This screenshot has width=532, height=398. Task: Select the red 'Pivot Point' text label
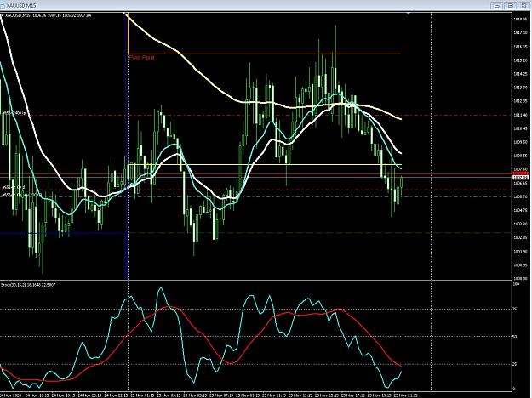(142, 58)
